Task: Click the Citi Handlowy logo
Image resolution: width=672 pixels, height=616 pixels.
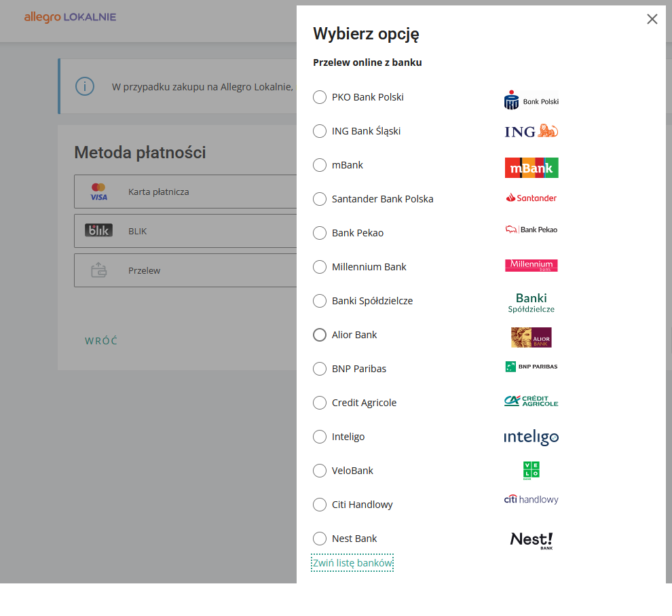Action: pyautogui.click(x=531, y=499)
